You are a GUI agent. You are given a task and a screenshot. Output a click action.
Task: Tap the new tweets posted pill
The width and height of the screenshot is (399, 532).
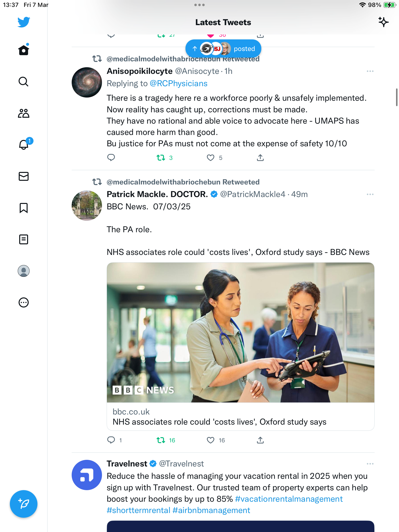click(x=223, y=49)
